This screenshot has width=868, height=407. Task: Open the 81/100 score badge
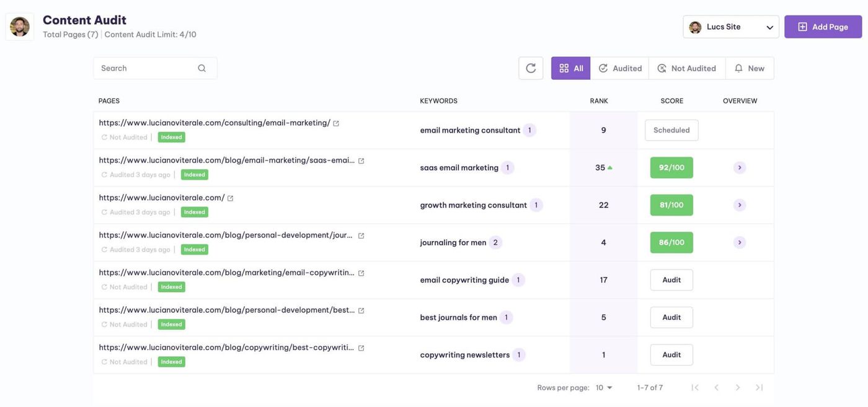click(x=671, y=205)
